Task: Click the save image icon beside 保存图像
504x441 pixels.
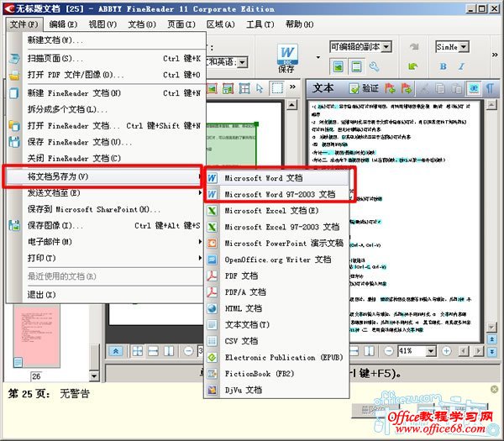Action: click(14, 226)
